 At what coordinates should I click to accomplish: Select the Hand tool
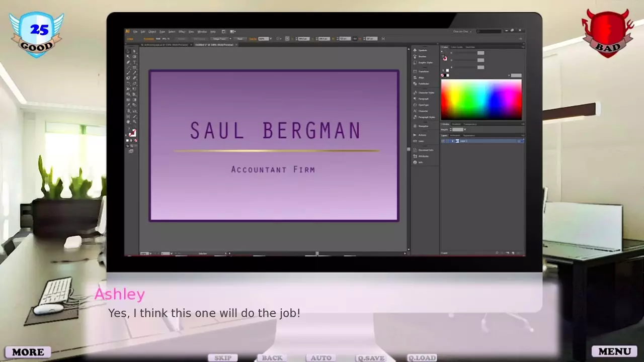pos(128,121)
